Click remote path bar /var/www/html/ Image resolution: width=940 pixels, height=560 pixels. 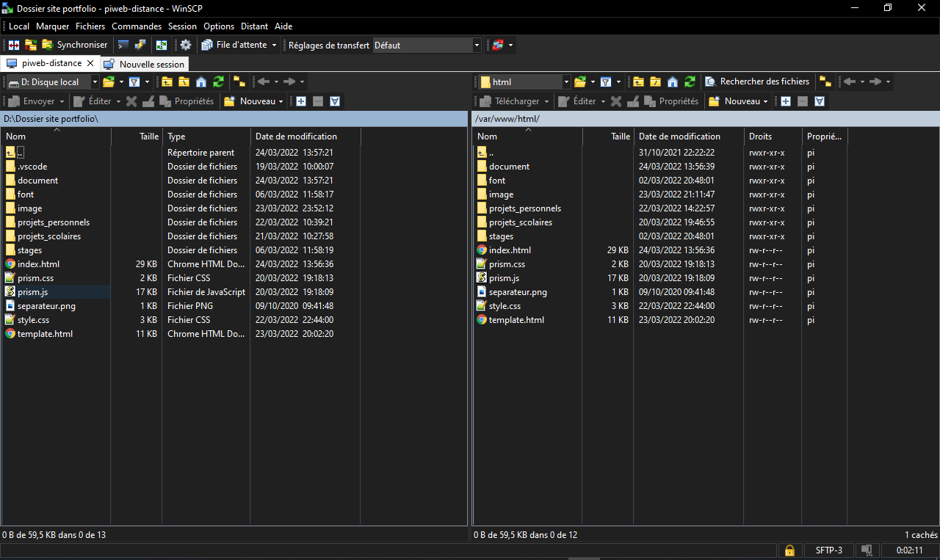(705, 118)
